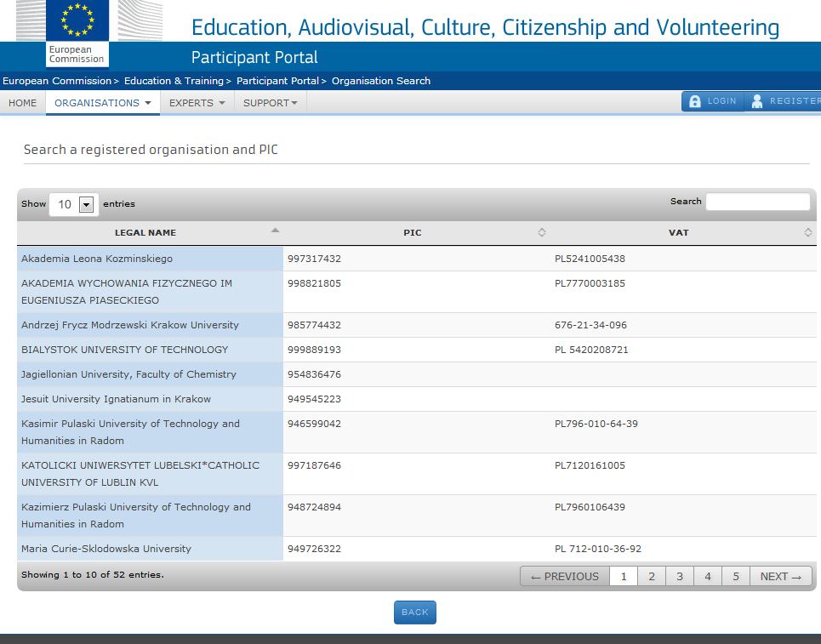Click VAT number PL7120161005
Image resolution: width=821 pixels, height=644 pixels.
pos(590,465)
